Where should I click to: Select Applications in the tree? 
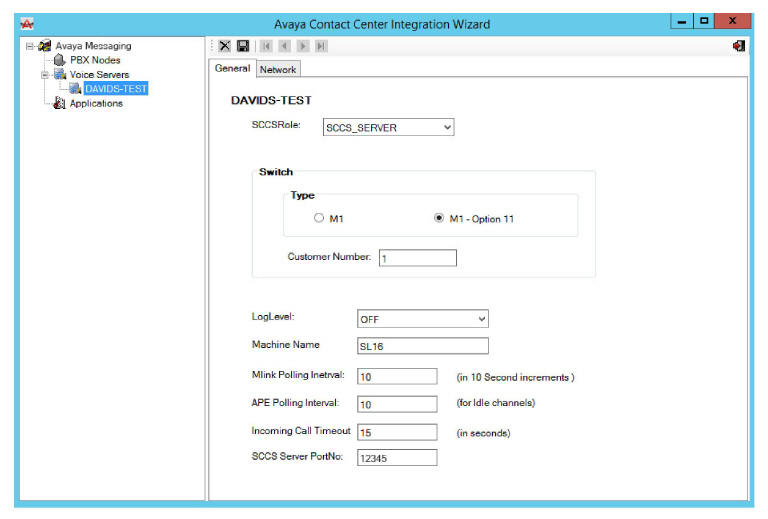[96, 103]
